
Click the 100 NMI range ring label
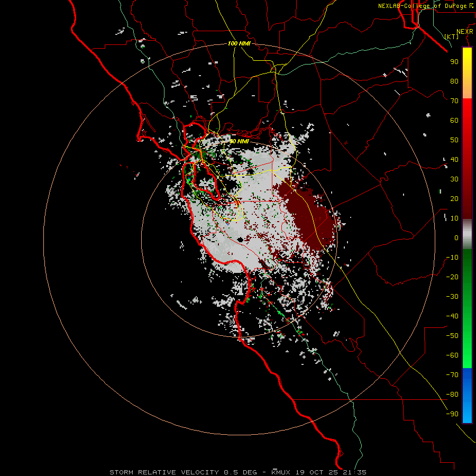[239, 43]
